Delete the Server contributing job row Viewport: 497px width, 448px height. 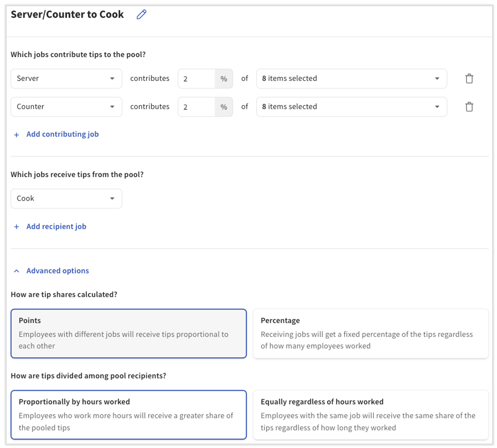click(x=469, y=79)
